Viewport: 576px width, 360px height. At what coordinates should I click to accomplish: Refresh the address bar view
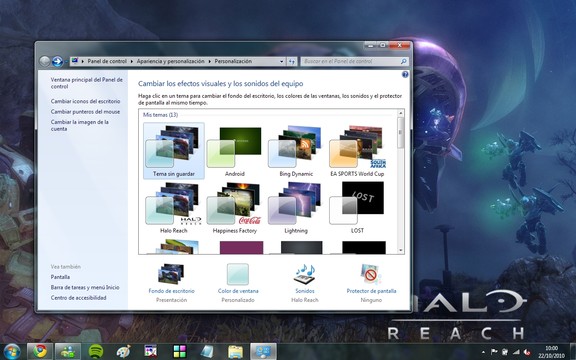pyautogui.click(x=292, y=61)
